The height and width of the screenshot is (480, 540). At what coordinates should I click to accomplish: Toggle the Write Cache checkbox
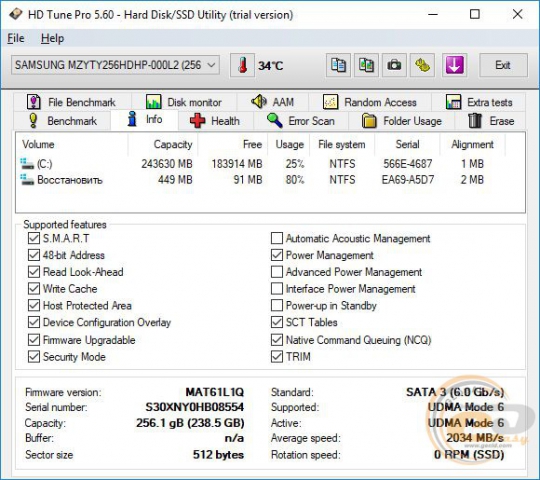point(34,288)
